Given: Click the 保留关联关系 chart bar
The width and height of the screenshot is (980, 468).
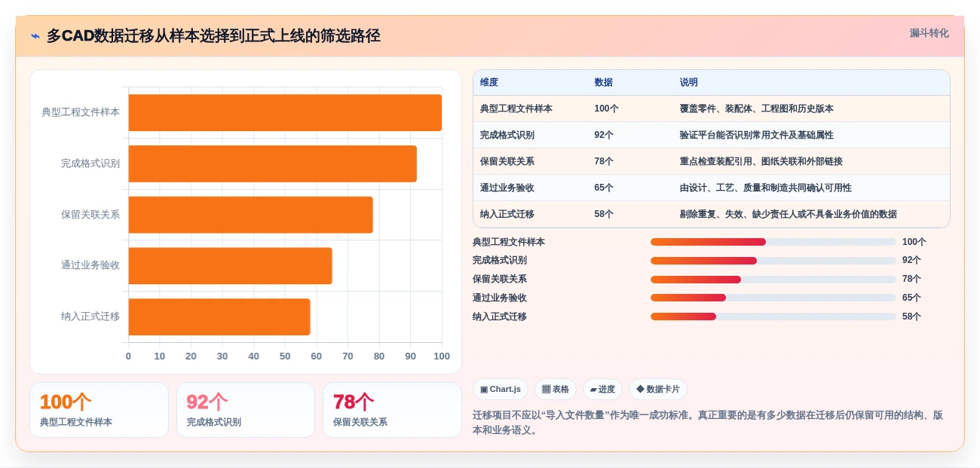Looking at the screenshot, I should click(x=251, y=215).
